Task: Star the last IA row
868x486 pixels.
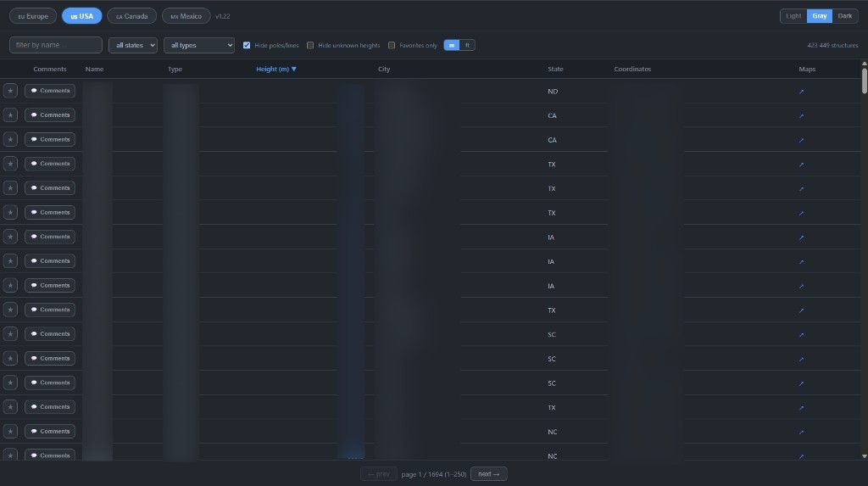Action: coord(10,285)
